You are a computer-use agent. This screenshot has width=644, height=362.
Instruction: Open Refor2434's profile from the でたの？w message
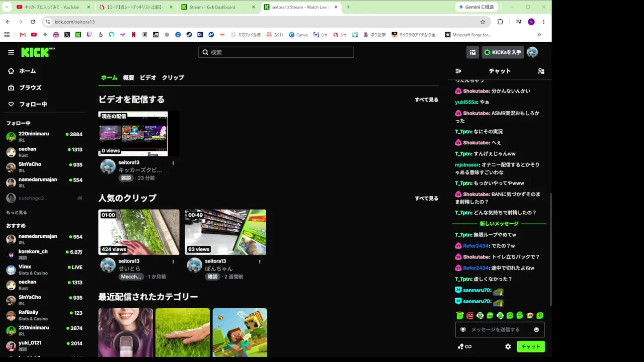point(475,246)
